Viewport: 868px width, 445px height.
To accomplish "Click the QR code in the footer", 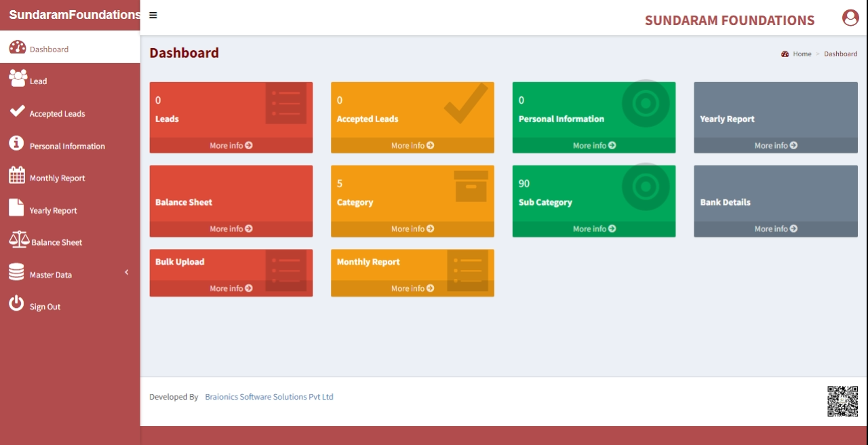I will (x=842, y=401).
